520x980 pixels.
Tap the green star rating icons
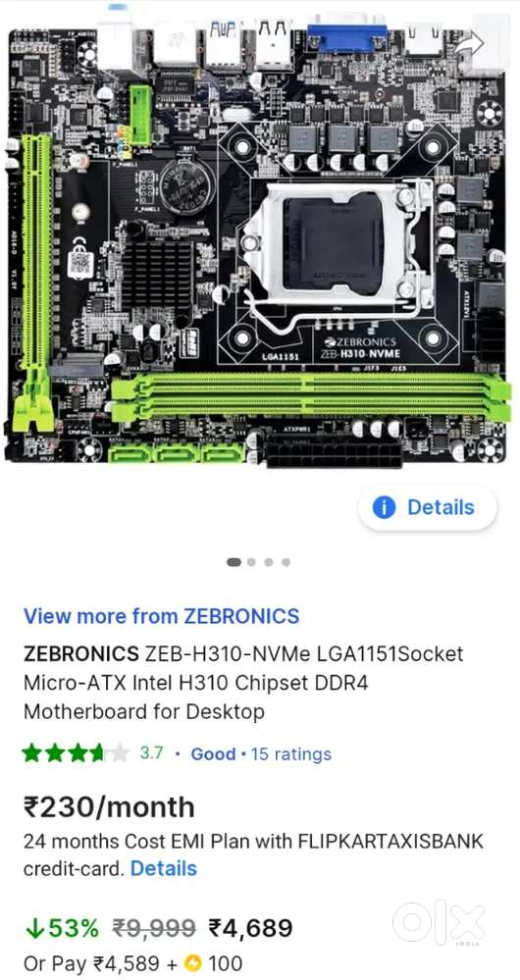76,753
